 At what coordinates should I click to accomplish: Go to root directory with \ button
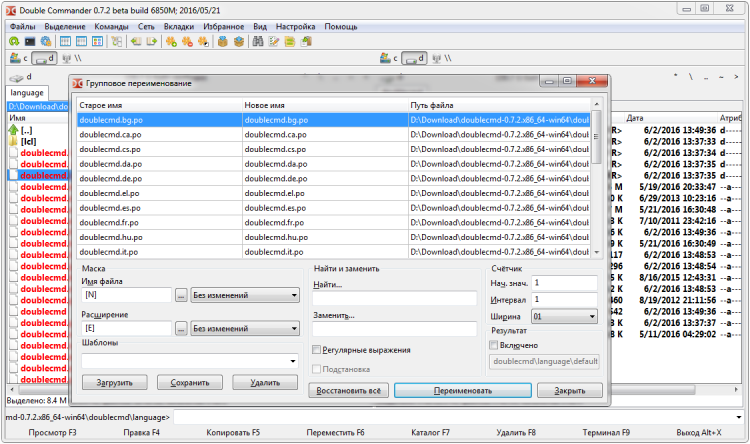click(691, 77)
